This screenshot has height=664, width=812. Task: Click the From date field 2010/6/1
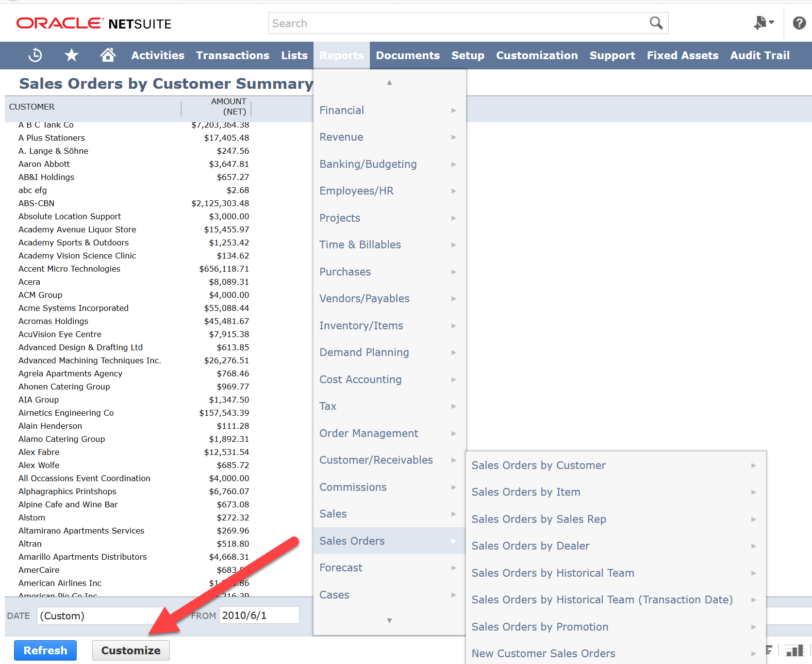(259, 615)
